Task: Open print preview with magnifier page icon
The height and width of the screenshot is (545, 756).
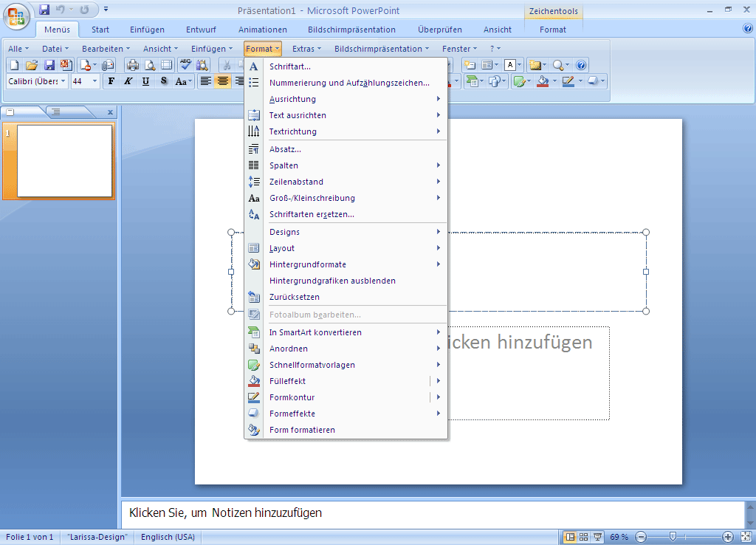Action: (150, 65)
